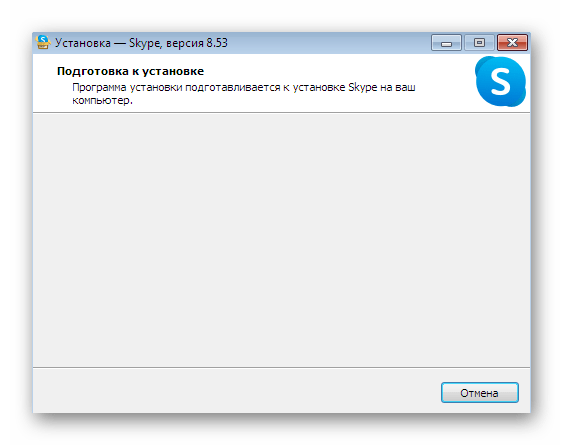Click the title text Установка — Skype

click(107, 43)
